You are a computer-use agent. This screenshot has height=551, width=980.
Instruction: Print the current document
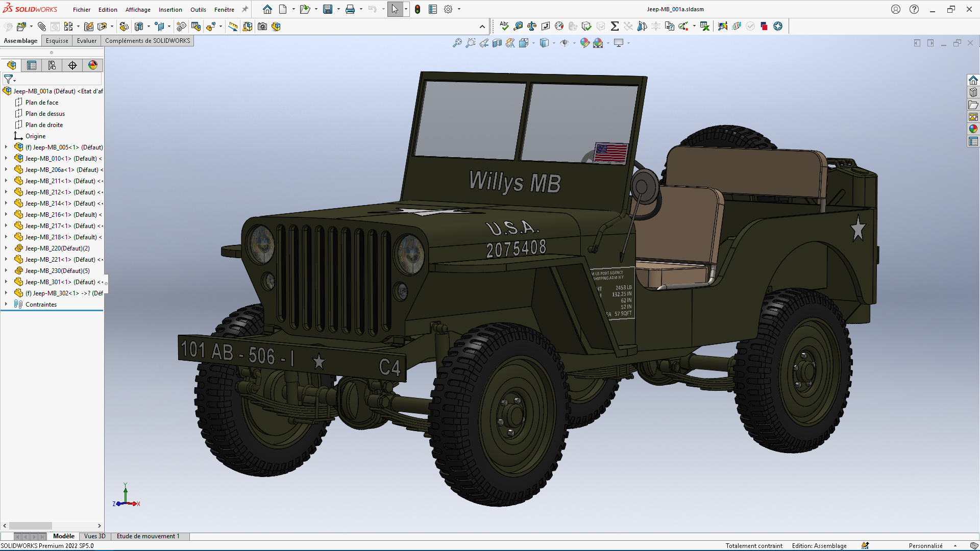click(x=350, y=9)
